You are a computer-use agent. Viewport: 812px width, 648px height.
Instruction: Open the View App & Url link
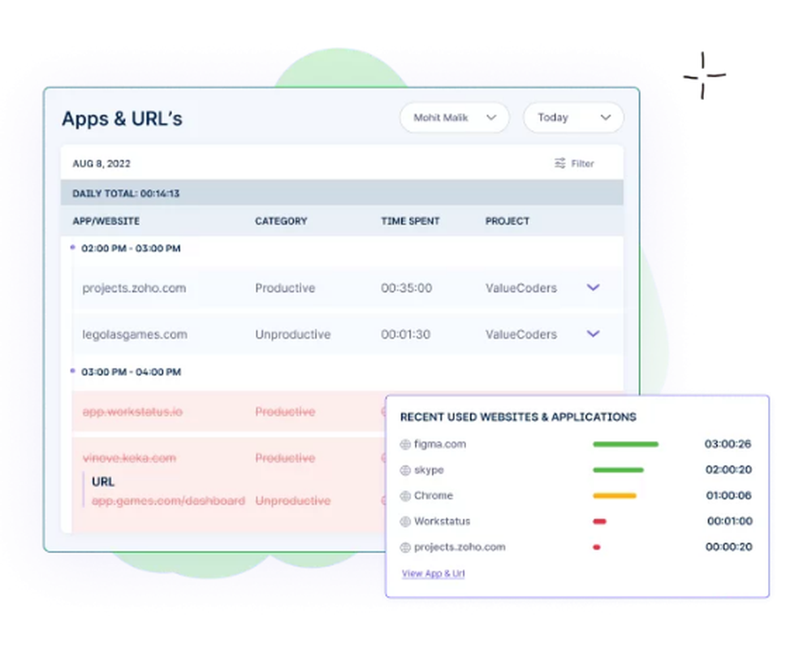tap(434, 573)
